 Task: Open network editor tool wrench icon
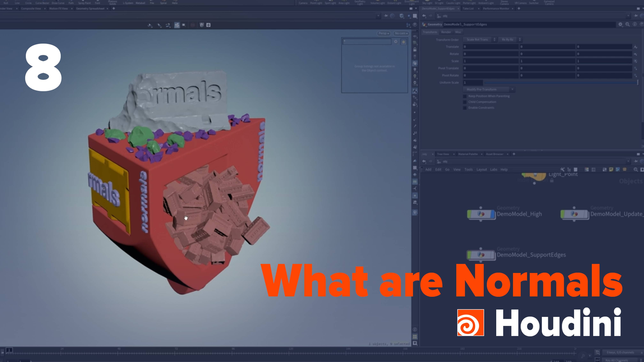[562, 169]
